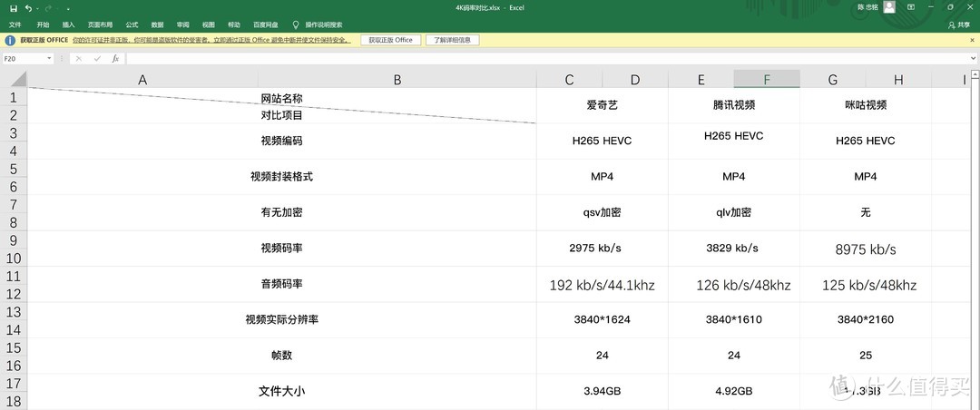The height and width of the screenshot is (410, 980).
Task: Select the 3.94GB cell
Action: pyautogui.click(x=603, y=391)
